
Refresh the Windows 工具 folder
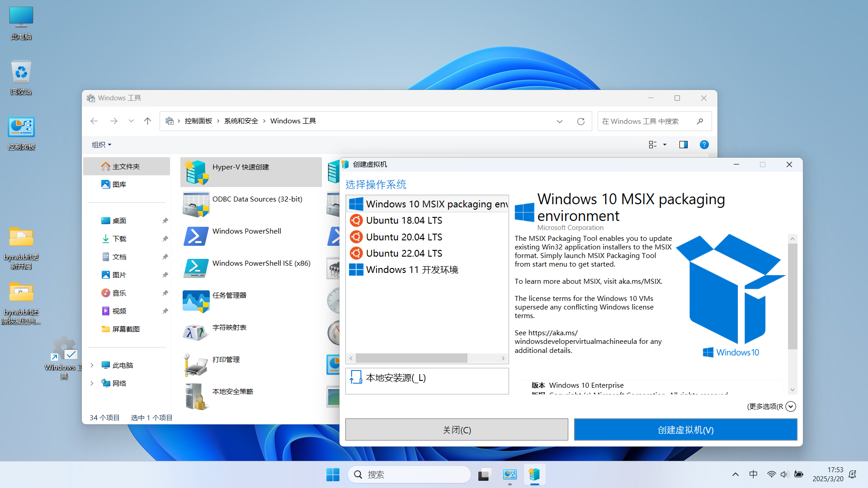click(x=581, y=121)
